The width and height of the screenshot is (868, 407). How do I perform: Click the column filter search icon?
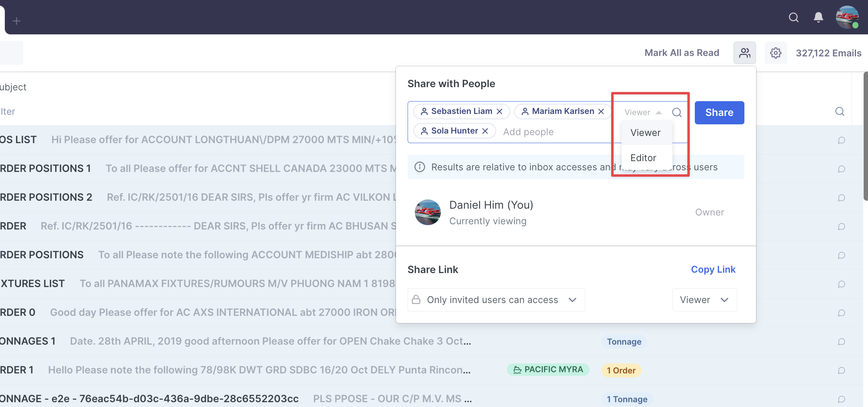click(840, 112)
